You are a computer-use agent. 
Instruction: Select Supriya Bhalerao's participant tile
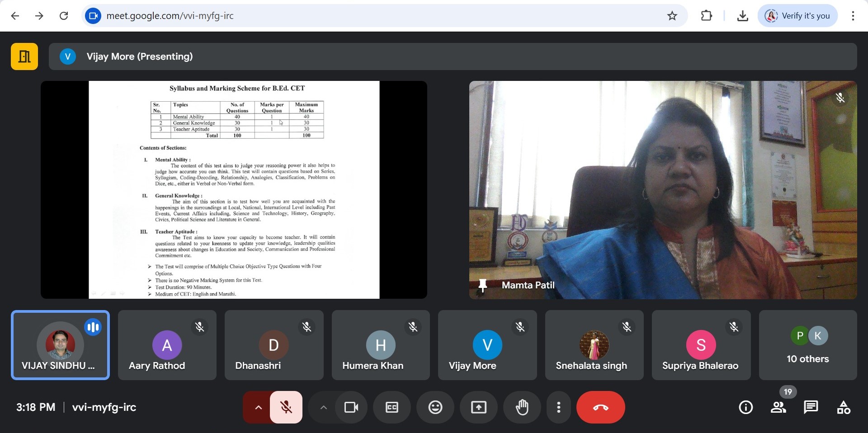pos(701,345)
